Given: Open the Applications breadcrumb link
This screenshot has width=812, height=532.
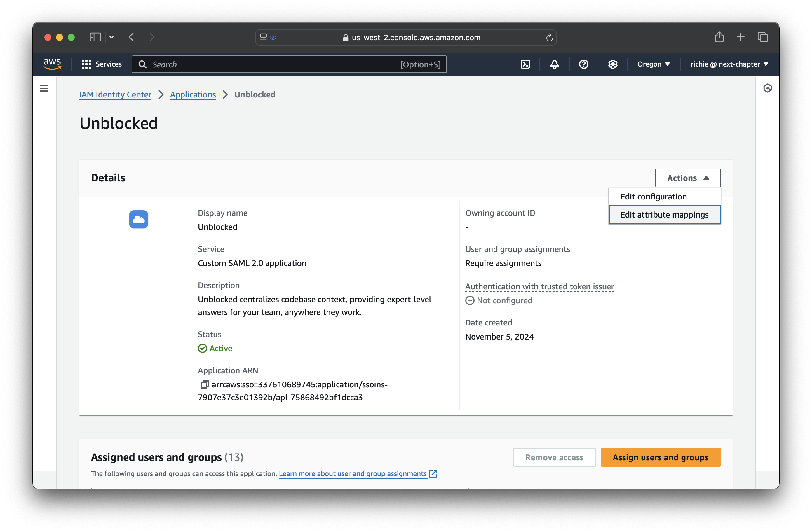Looking at the screenshot, I should 193,94.
